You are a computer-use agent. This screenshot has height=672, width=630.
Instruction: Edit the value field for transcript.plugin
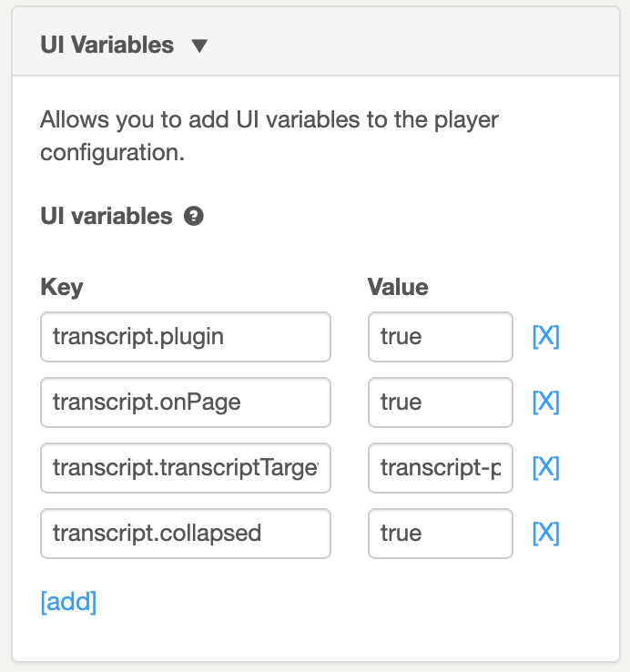coord(441,337)
